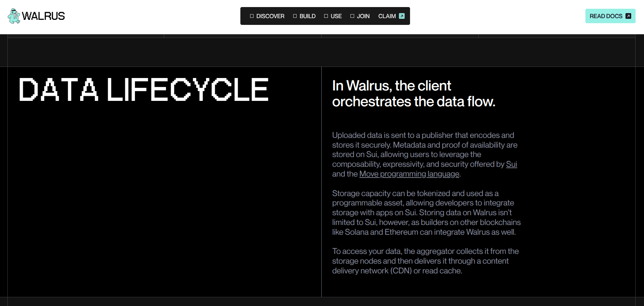Click the square icon beside USE
The image size is (644, 306).
point(326,16)
